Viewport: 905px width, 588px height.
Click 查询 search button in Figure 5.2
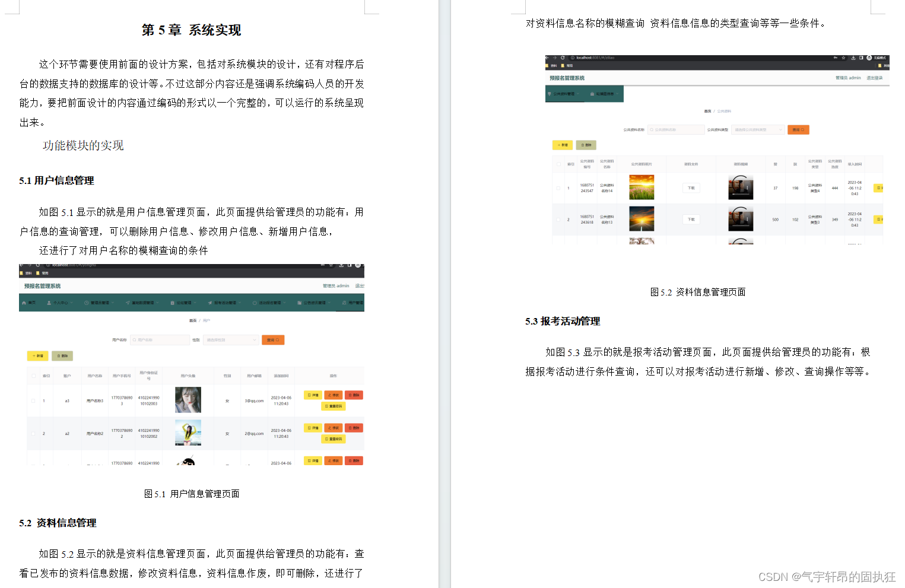pos(798,129)
